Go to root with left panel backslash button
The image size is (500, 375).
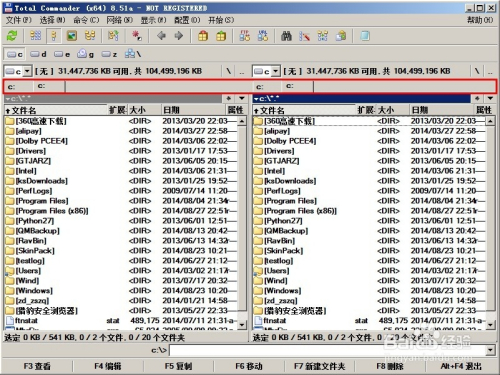click(228, 71)
